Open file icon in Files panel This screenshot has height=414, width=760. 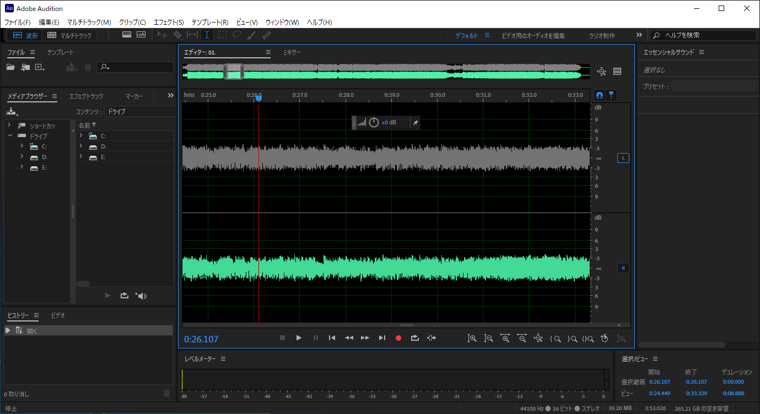point(11,67)
